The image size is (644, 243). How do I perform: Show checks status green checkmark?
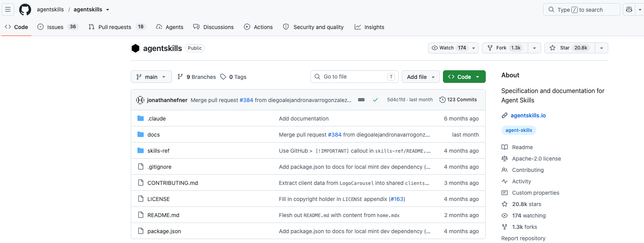375,100
